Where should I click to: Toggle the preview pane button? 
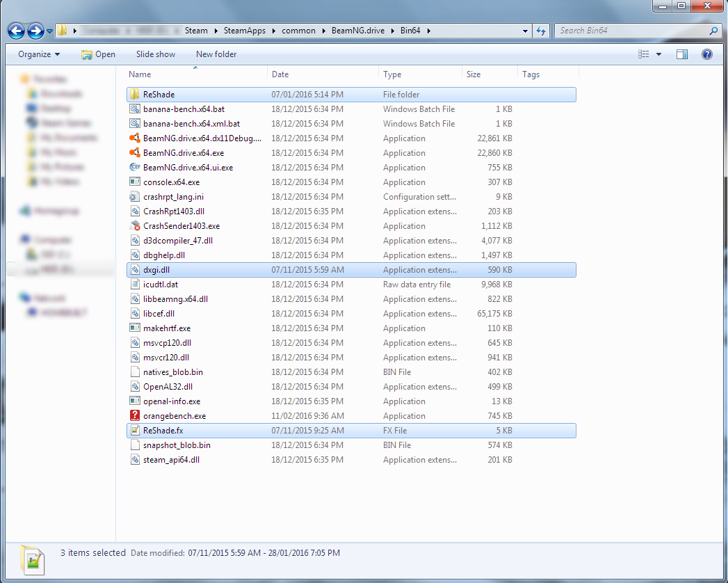(682, 54)
